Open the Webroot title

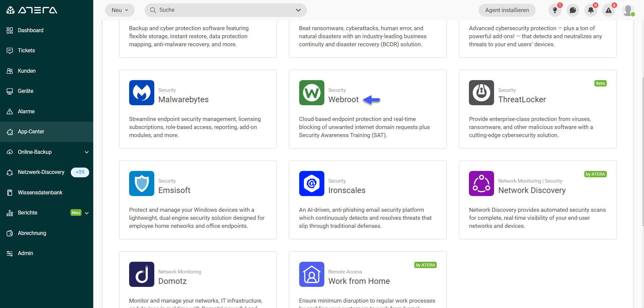coord(343,100)
